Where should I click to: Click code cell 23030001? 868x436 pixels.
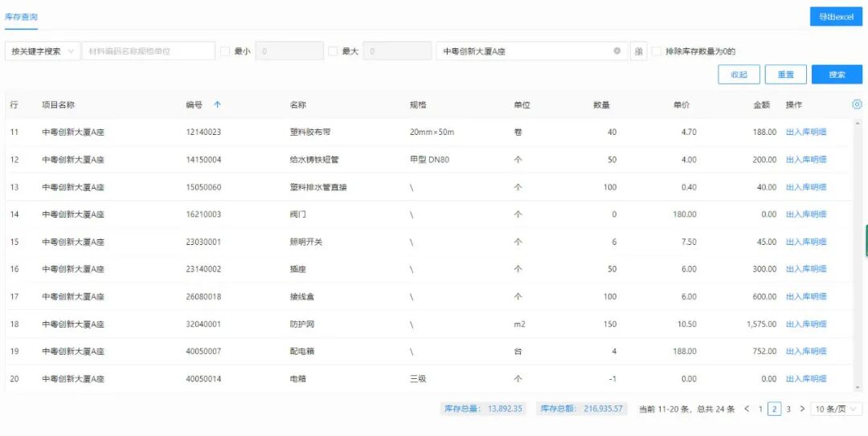203,242
